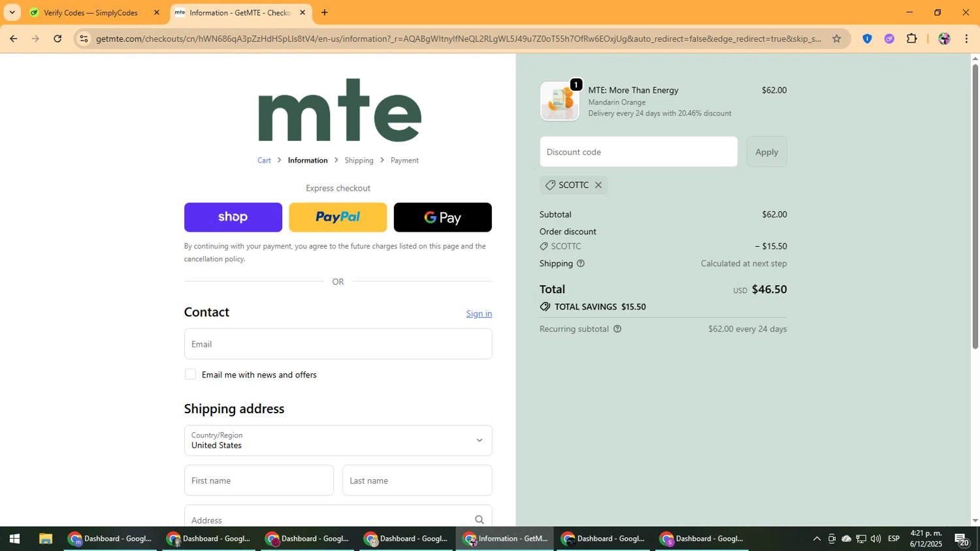The image size is (980, 551).
Task: Click the Address input field
Action: coord(338,516)
